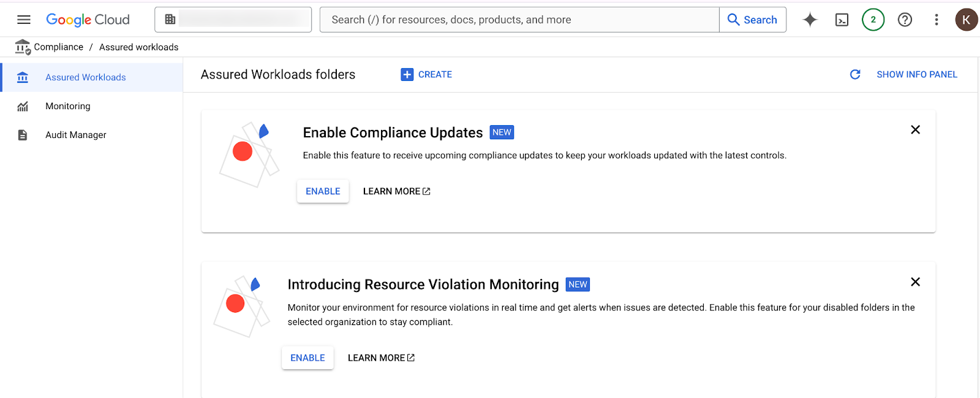The width and height of the screenshot is (980, 398).
Task: Open the help question mark menu
Action: 905,20
